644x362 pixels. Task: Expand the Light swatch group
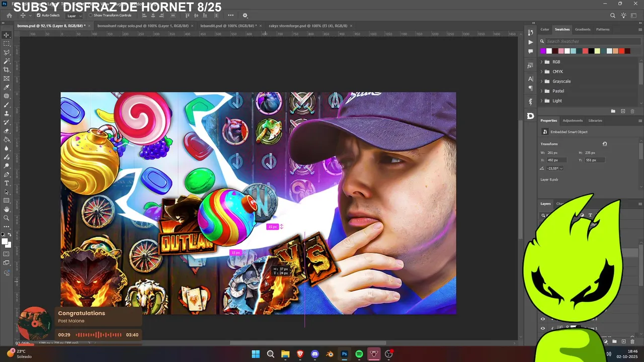click(541, 101)
